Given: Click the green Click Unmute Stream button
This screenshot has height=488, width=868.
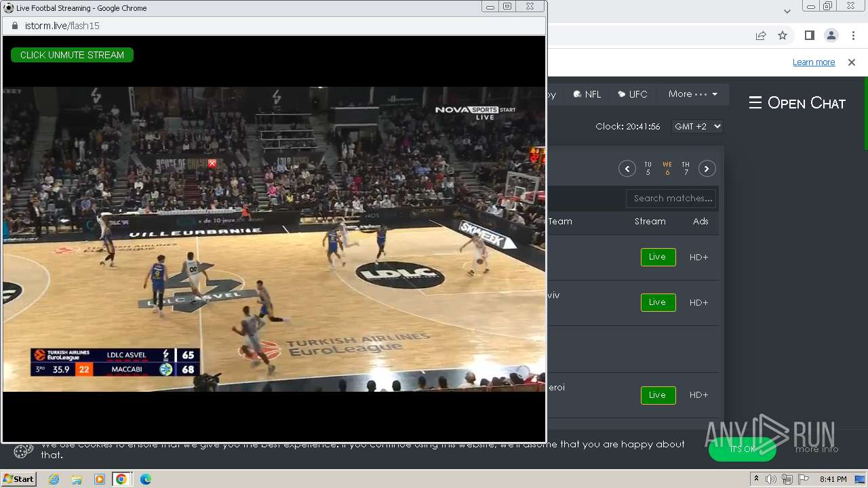Looking at the screenshot, I should [x=72, y=55].
